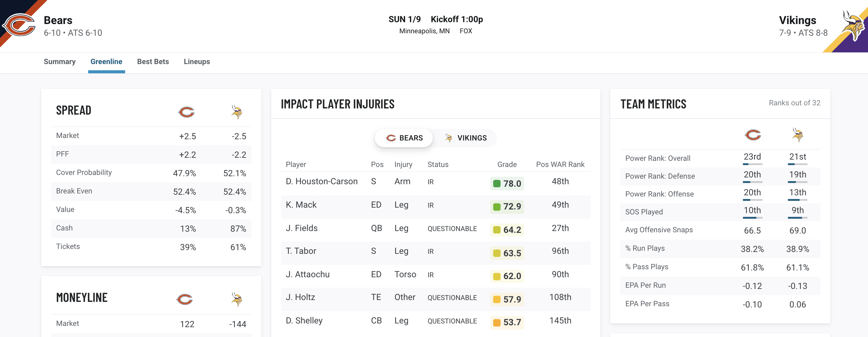Click player name J. Fields
Screen dimensions: 868x337
point(301,228)
